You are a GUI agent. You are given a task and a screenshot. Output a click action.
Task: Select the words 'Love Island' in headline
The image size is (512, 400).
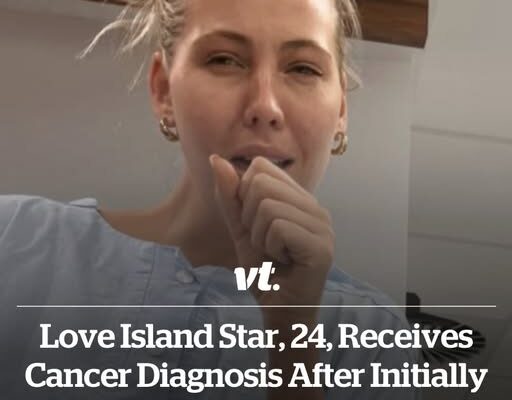coord(126,337)
